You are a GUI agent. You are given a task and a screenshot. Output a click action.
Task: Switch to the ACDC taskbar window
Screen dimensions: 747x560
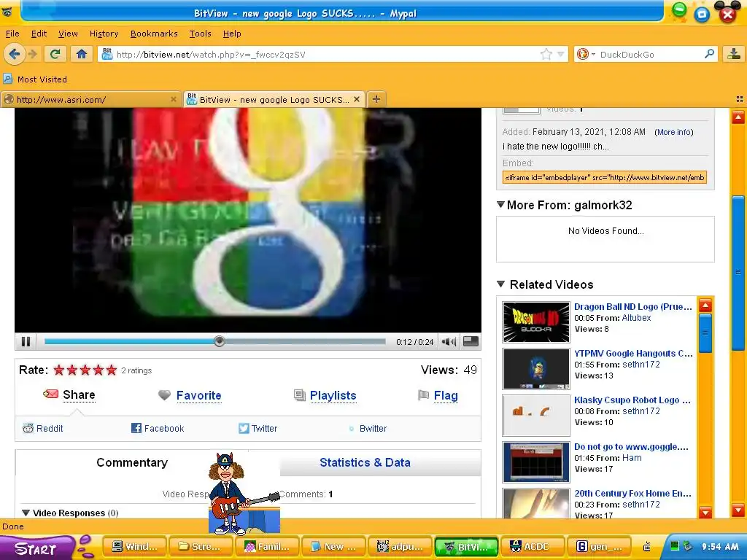tap(533, 547)
